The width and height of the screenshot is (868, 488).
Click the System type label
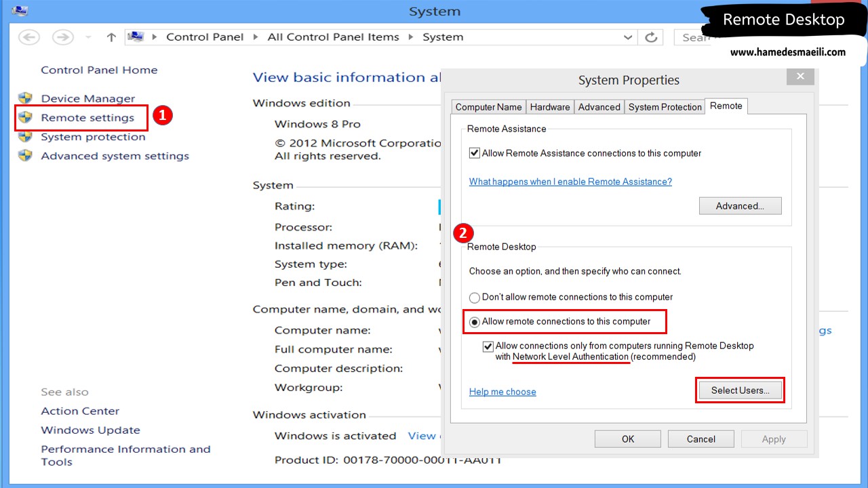[311, 264]
